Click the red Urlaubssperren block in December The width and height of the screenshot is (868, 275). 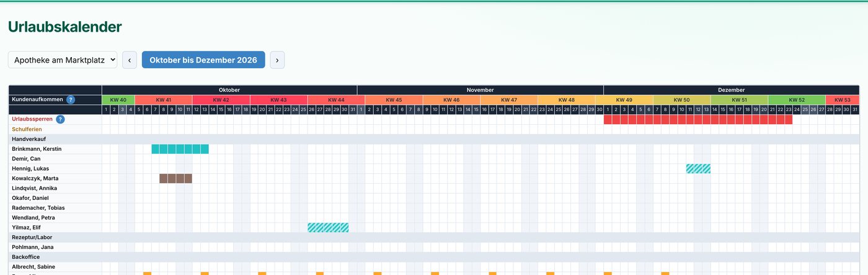pyautogui.click(x=698, y=119)
